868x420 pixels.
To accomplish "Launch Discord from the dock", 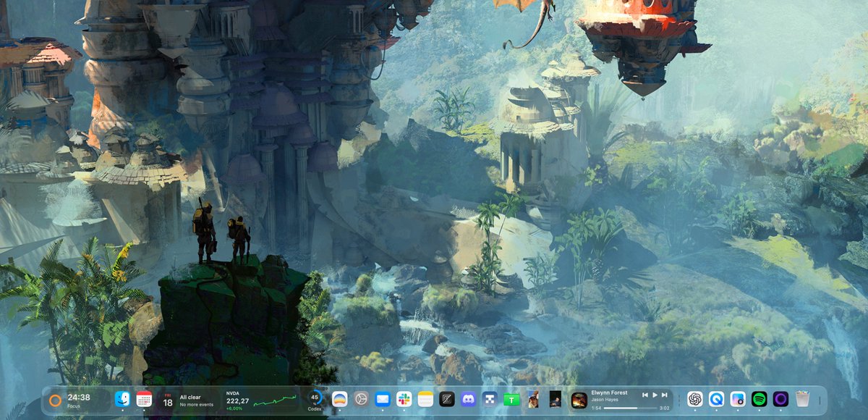I will pyautogui.click(x=468, y=399).
